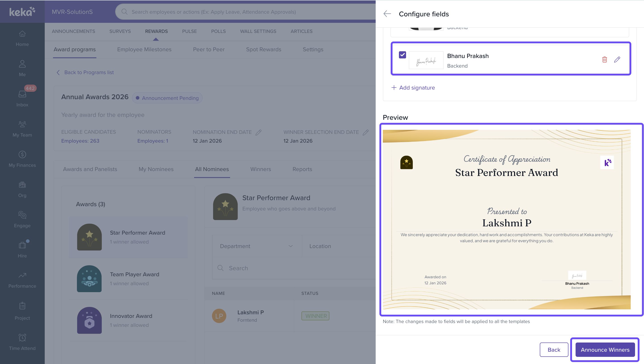Edit the winner selection end date pencil

[x=366, y=132]
